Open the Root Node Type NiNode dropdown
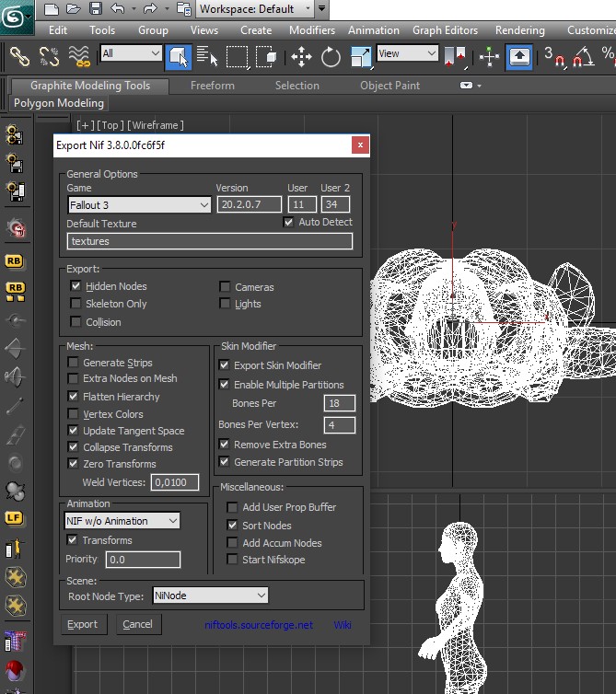Viewport: 616px width, 694px height. coord(210,596)
